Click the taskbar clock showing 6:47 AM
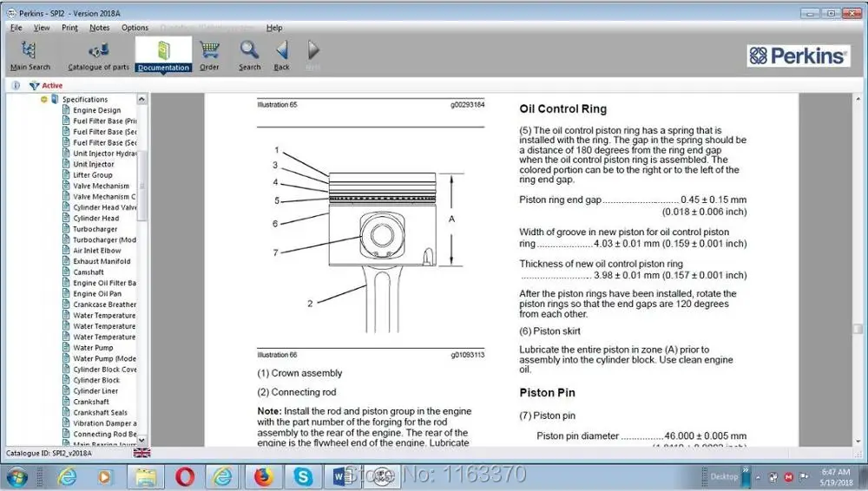 tap(836, 476)
